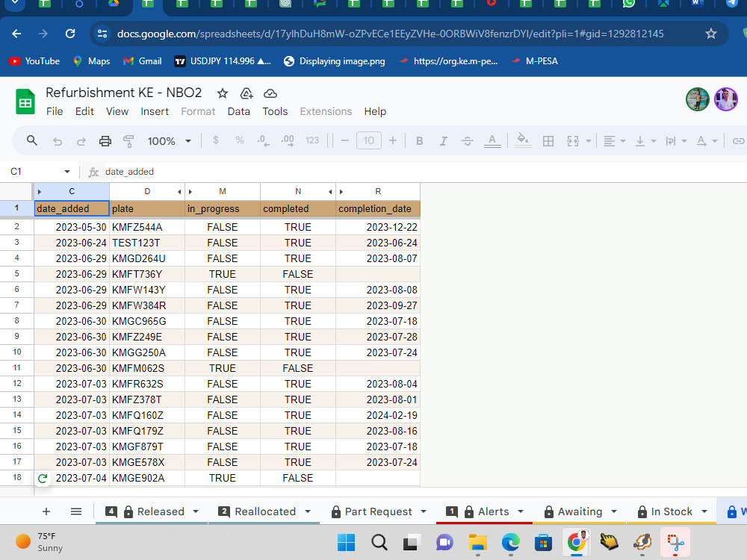
Task: Expand merge cells options arrow
Action: pyautogui.click(x=589, y=141)
